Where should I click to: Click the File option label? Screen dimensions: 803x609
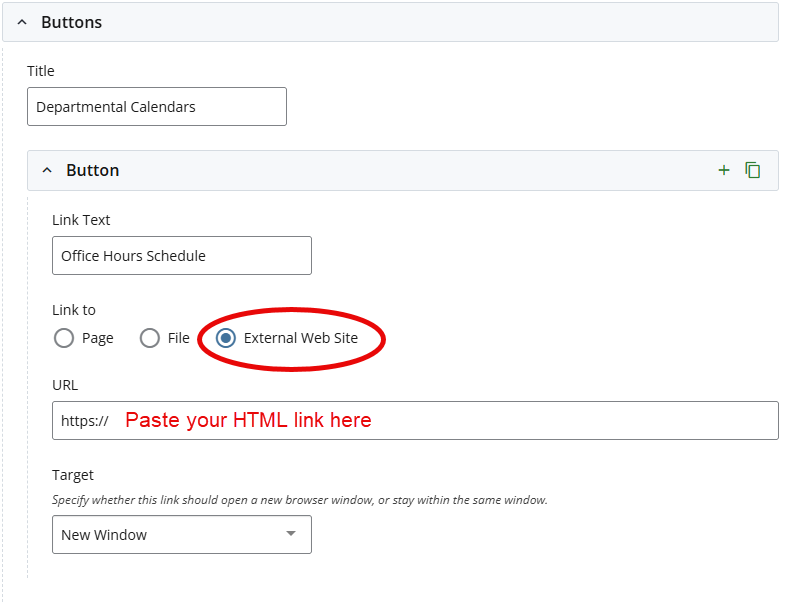(x=179, y=338)
